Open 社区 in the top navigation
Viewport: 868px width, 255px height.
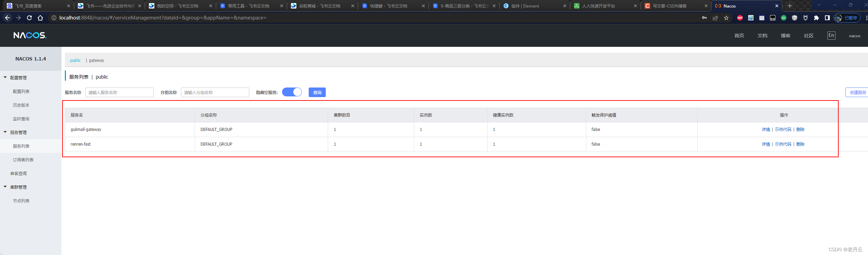click(809, 36)
